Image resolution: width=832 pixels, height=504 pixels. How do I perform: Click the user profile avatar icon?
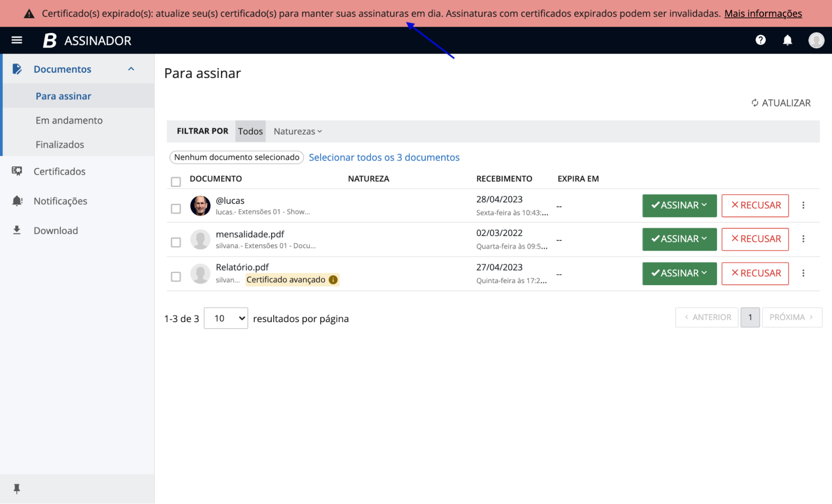click(817, 40)
